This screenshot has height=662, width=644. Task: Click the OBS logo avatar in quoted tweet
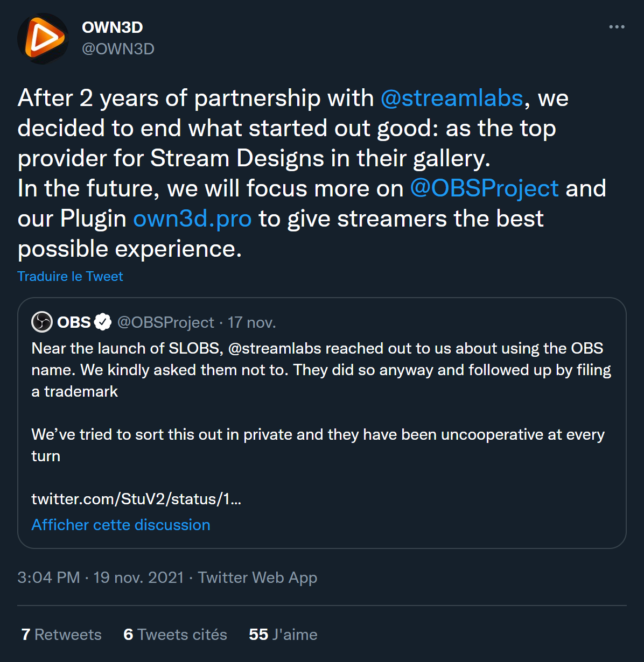click(x=42, y=322)
